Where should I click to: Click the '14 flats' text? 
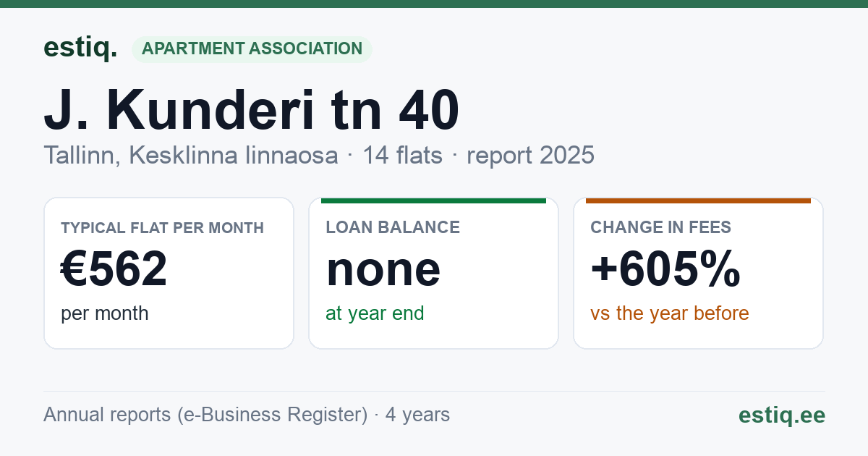tap(402, 155)
